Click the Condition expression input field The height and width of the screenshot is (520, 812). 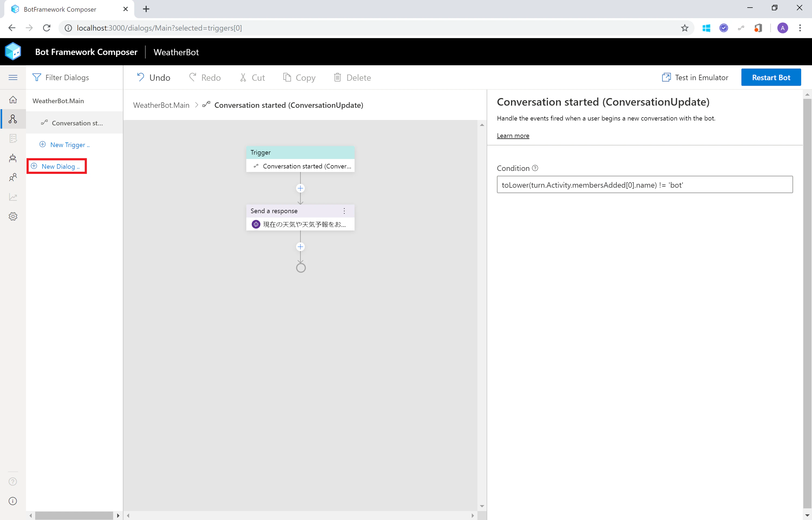[645, 185]
